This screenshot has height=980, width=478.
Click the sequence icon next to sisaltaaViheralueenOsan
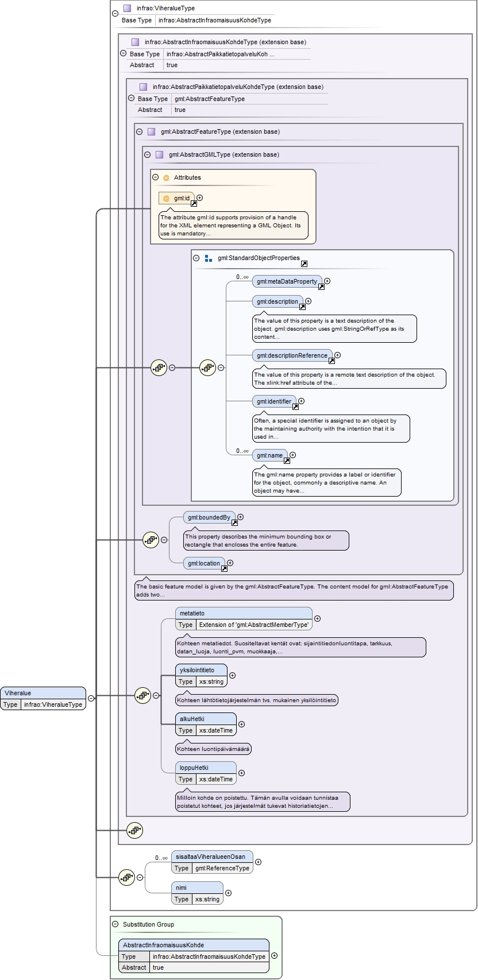coord(126,877)
